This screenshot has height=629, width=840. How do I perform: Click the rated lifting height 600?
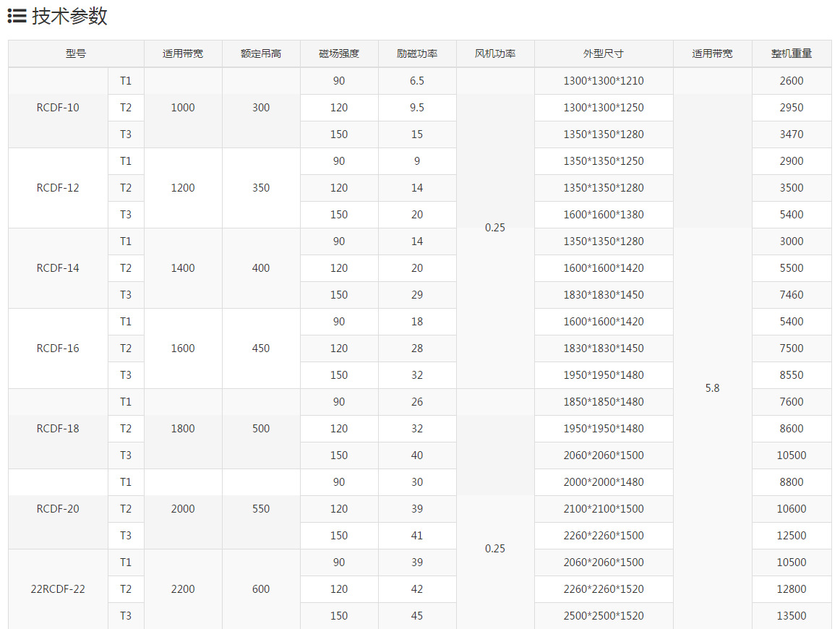[261, 589]
